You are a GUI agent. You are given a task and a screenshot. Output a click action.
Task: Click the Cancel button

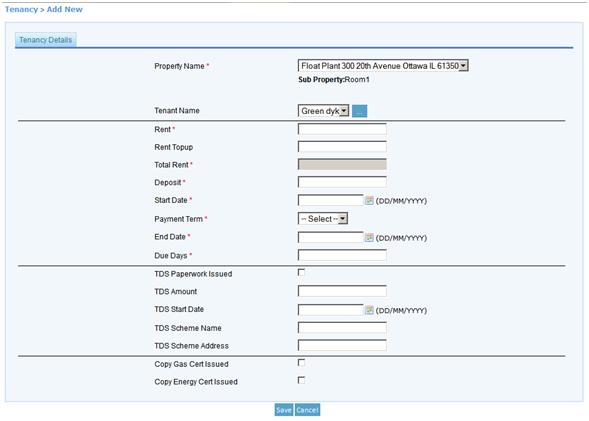[307, 410]
